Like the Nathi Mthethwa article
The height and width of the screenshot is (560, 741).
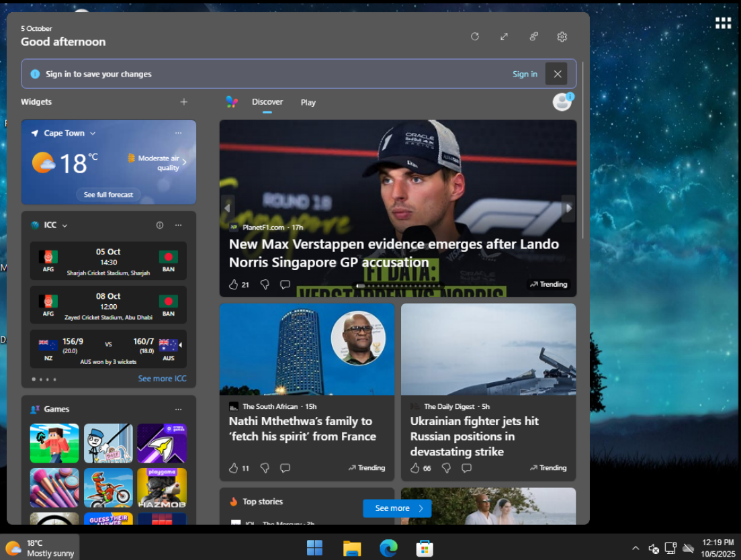233,468
